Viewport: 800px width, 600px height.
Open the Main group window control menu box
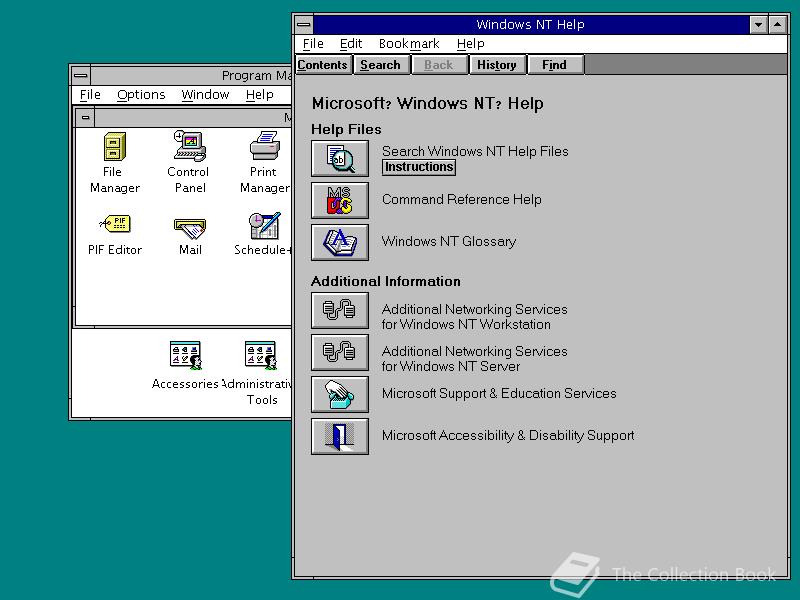tap(85, 118)
